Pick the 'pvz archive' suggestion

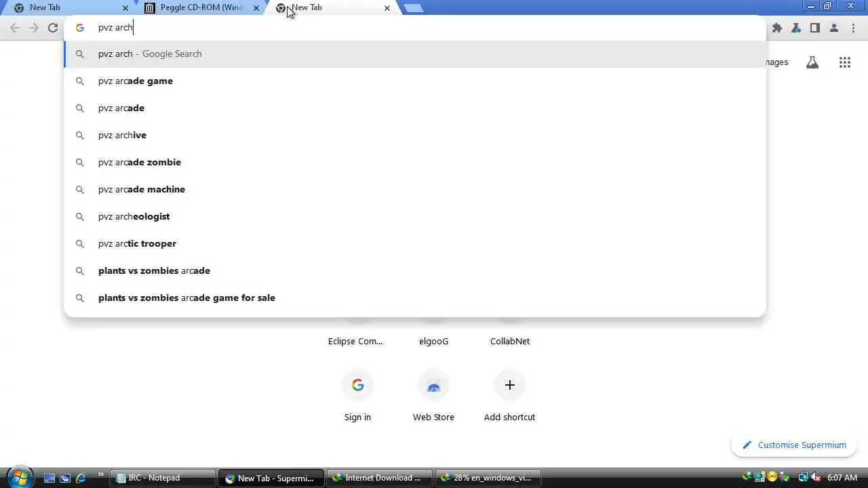tap(415, 136)
